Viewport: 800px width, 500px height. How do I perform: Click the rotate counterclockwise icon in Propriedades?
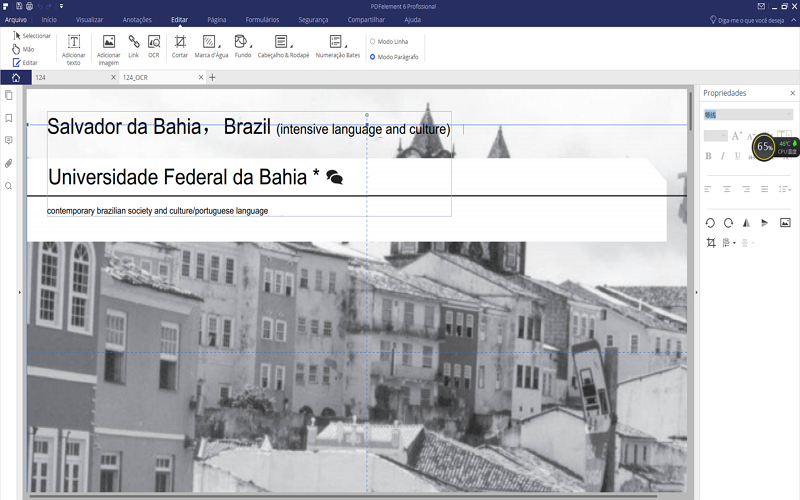pos(710,222)
